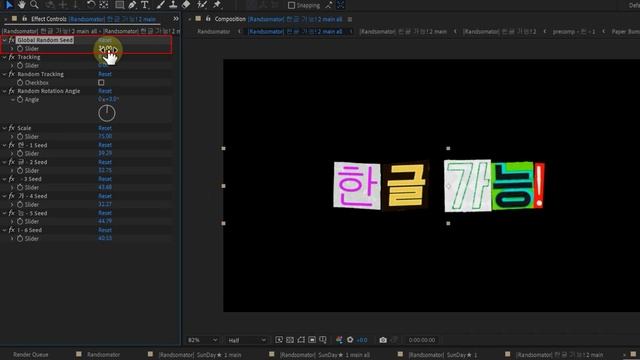Open the 82% magnification dropdown
This screenshot has height=360, width=640.
tap(203, 340)
